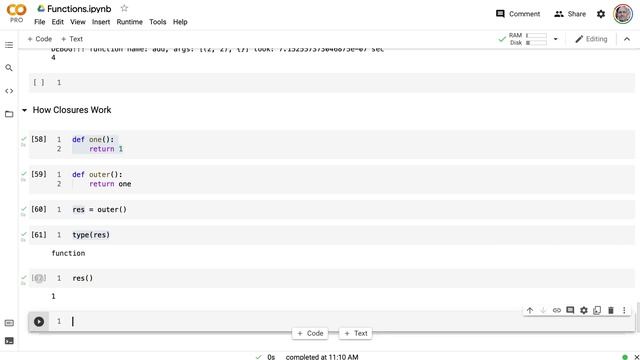The image size is (640, 360).
Task: Move the cell down
Action: (543, 310)
